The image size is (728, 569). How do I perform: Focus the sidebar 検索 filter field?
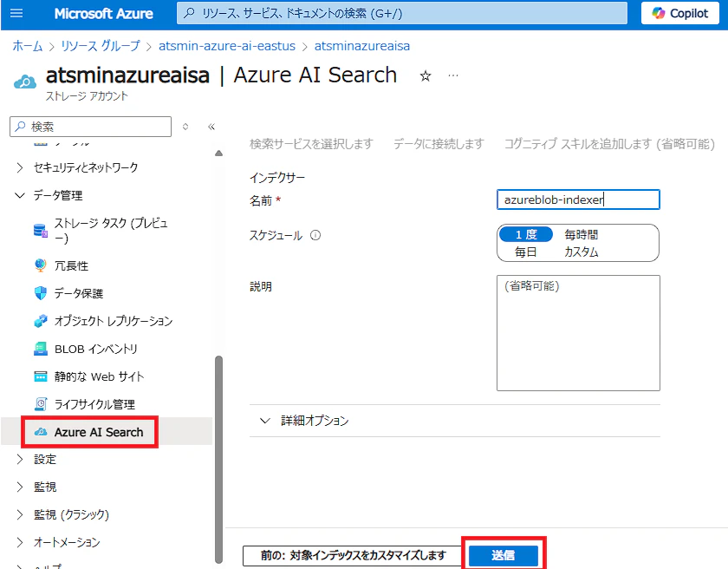[90, 127]
